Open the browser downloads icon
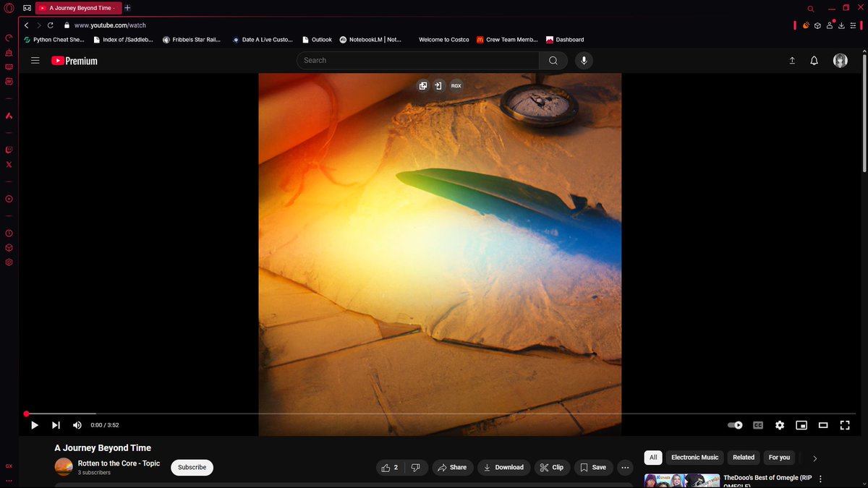Image resolution: width=868 pixels, height=488 pixels. [841, 25]
